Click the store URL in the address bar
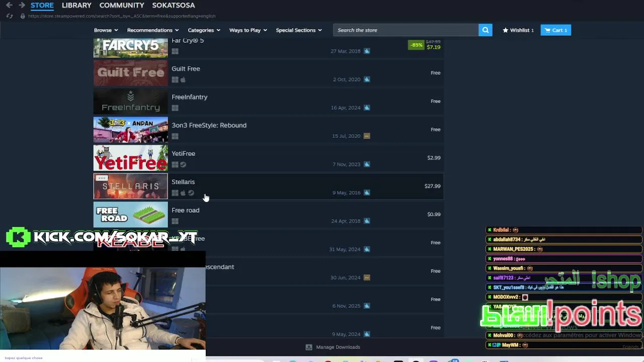Viewport: 644px width, 362px height. point(122,16)
